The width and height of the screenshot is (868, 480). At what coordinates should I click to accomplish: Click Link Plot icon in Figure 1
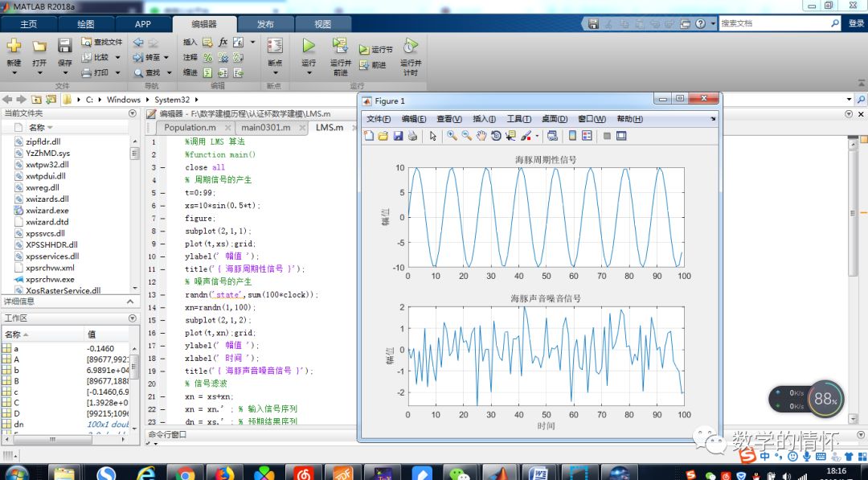(552, 136)
